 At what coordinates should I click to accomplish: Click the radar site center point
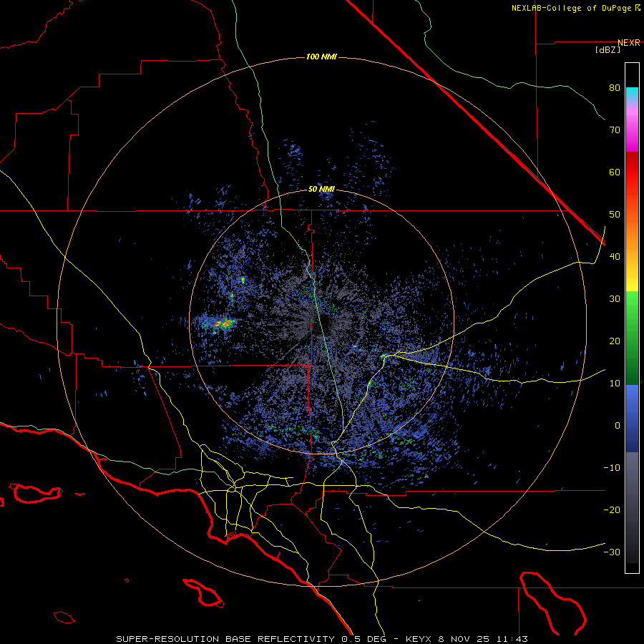tap(321, 321)
